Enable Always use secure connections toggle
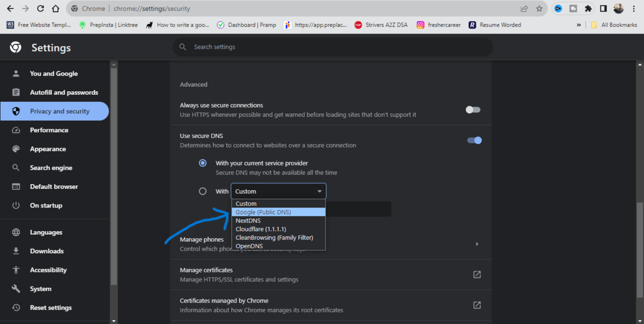 click(x=472, y=110)
